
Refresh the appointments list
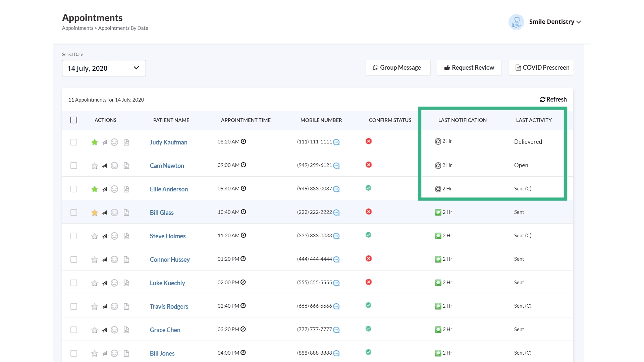pos(553,100)
